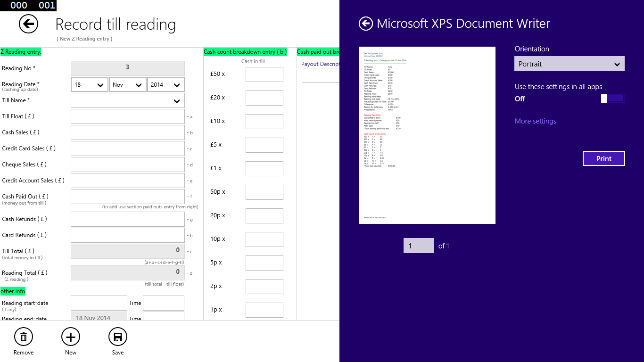
Task: Turn on Use these settings in all apps
Action: click(x=612, y=98)
